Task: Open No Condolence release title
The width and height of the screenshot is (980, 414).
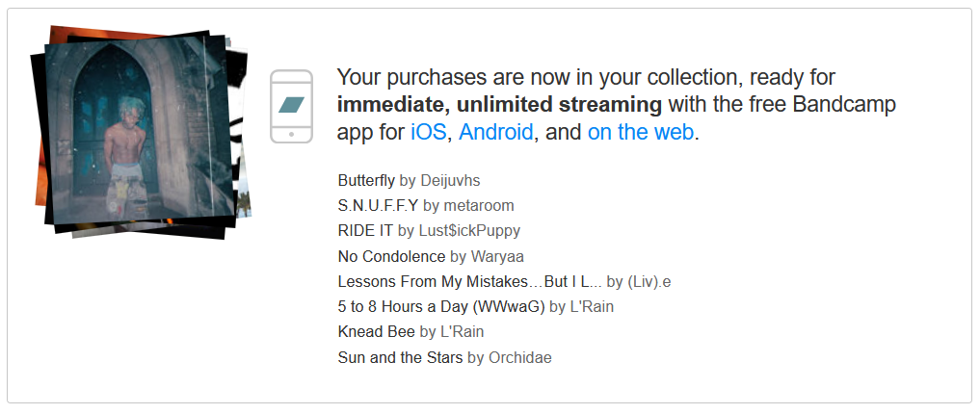Action: [391, 257]
